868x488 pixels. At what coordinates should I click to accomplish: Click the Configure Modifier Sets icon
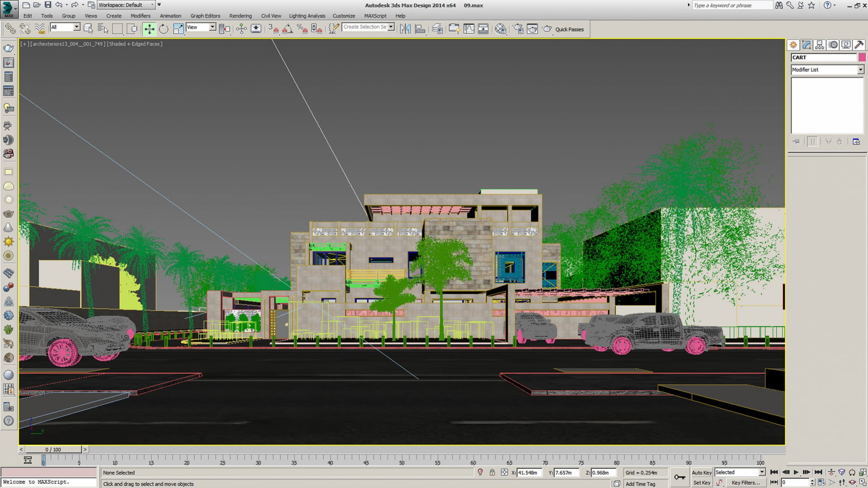tap(856, 142)
